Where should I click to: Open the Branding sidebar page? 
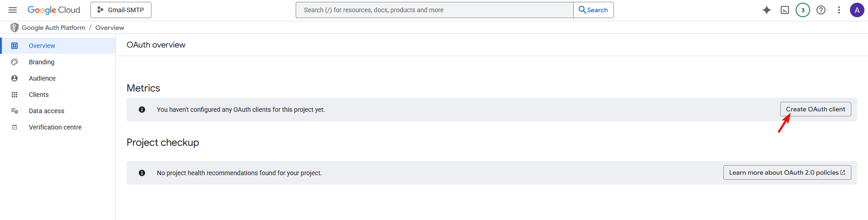tap(58, 62)
